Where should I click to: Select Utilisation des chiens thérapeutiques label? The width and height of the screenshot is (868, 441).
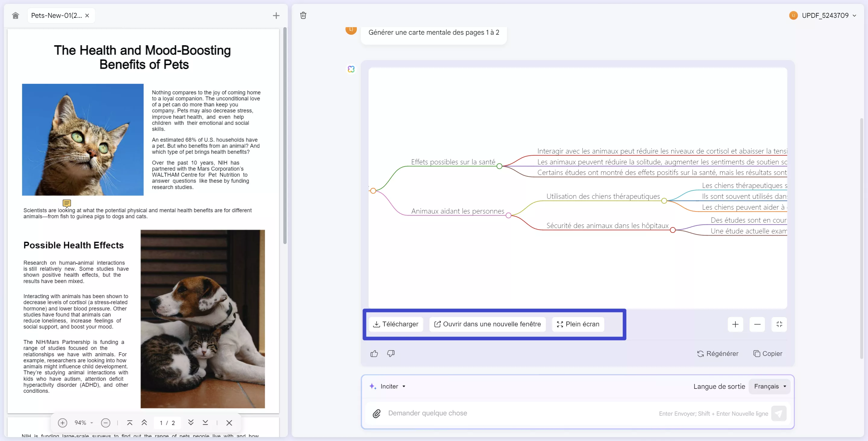[x=603, y=196]
